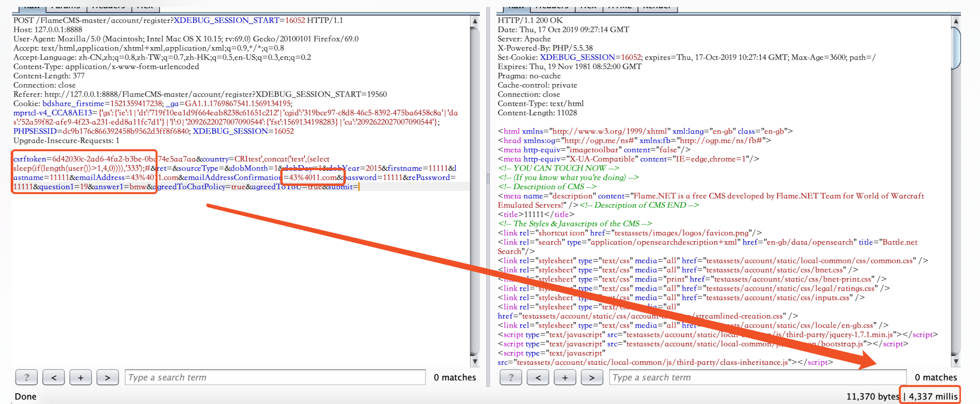980x404 pixels.
Task: Click the request pane search term field
Action: pyautogui.click(x=275, y=377)
